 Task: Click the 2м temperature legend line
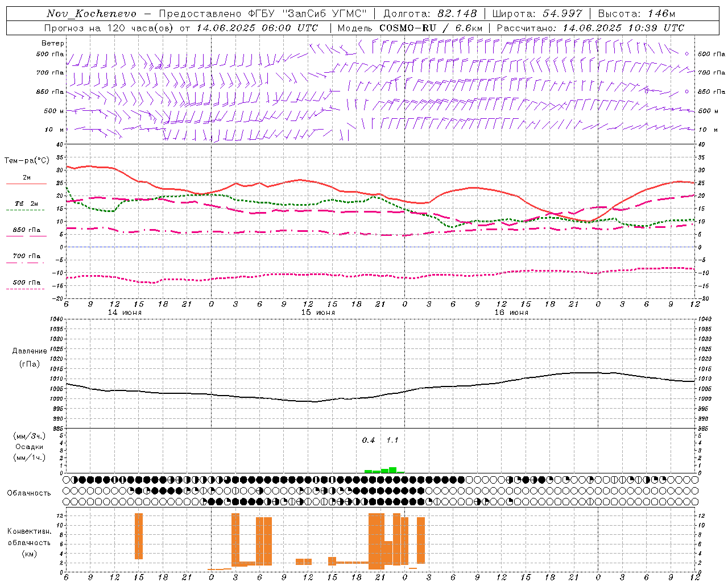click(x=27, y=184)
